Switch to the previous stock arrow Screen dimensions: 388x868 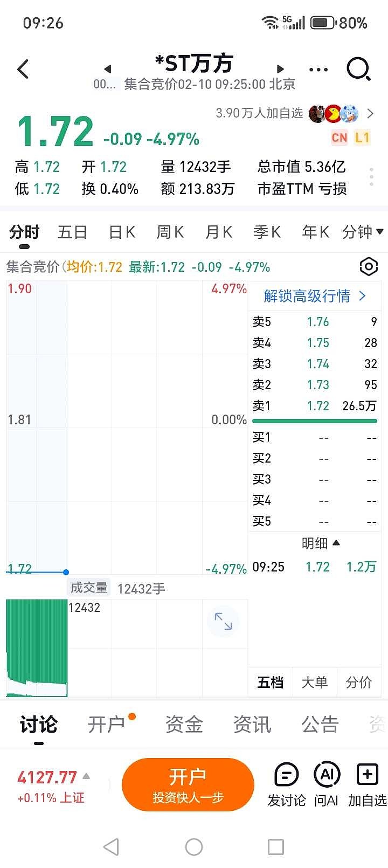coord(108,69)
